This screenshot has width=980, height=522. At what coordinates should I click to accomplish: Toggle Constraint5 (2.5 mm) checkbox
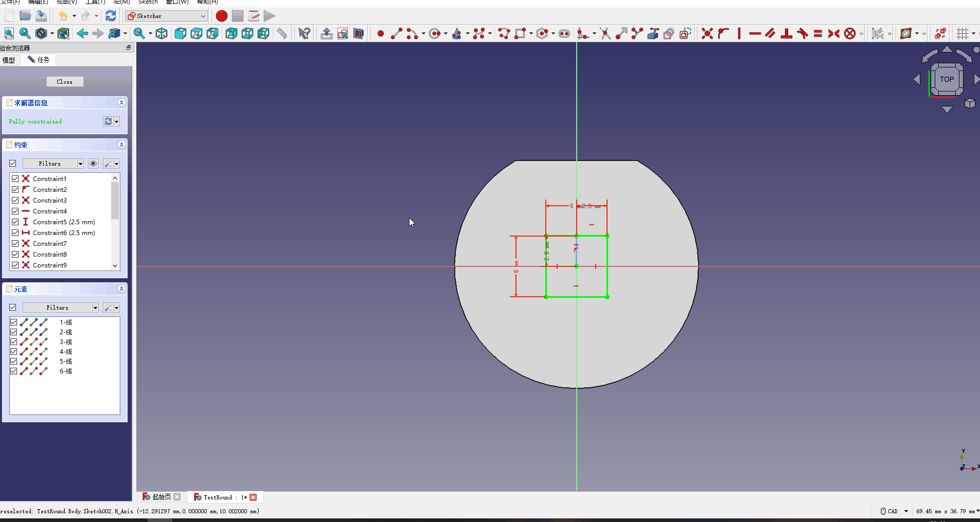tap(15, 222)
